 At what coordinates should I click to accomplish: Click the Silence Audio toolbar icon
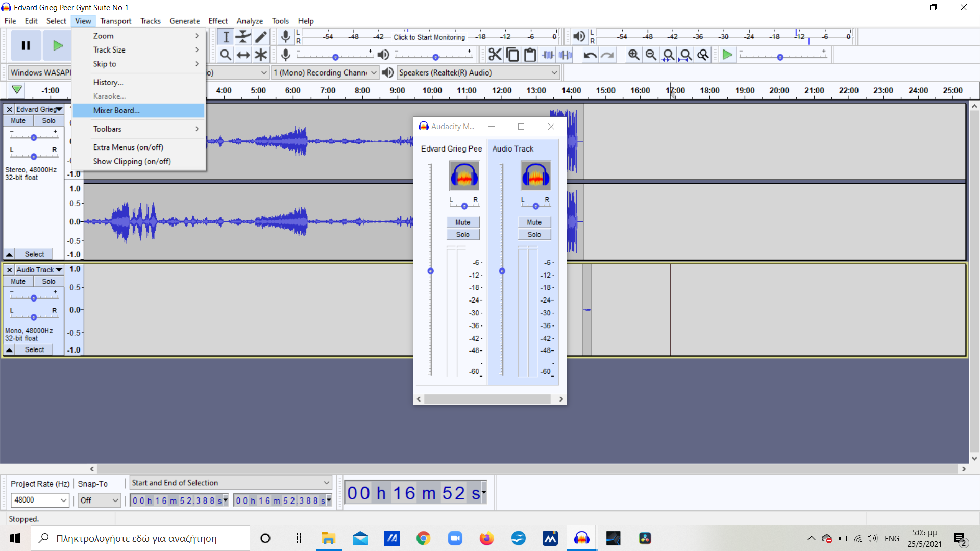(x=565, y=55)
